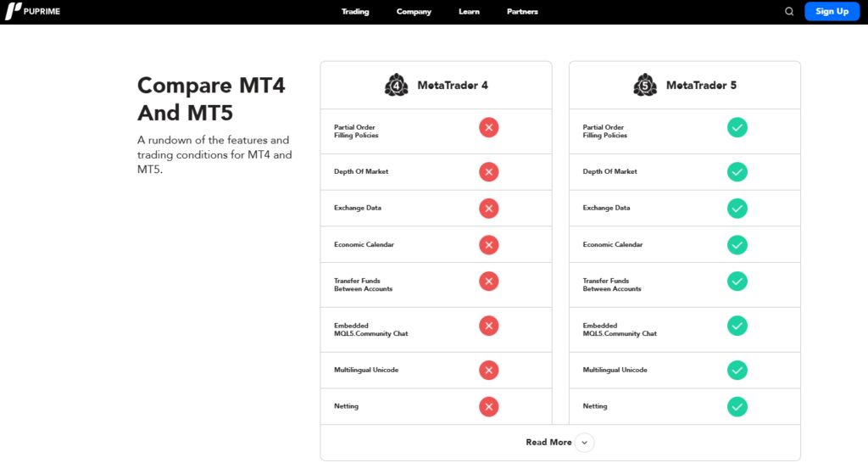868x474 pixels.
Task: Click Multilingual Unicode label under MetaTrader 5
Action: 615,370
